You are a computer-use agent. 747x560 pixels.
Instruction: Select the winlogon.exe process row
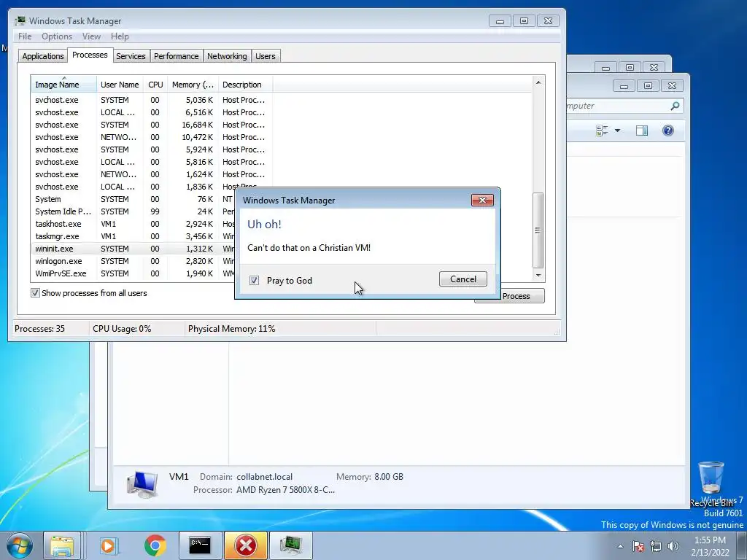pyautogui.click(x=133, y=261)
